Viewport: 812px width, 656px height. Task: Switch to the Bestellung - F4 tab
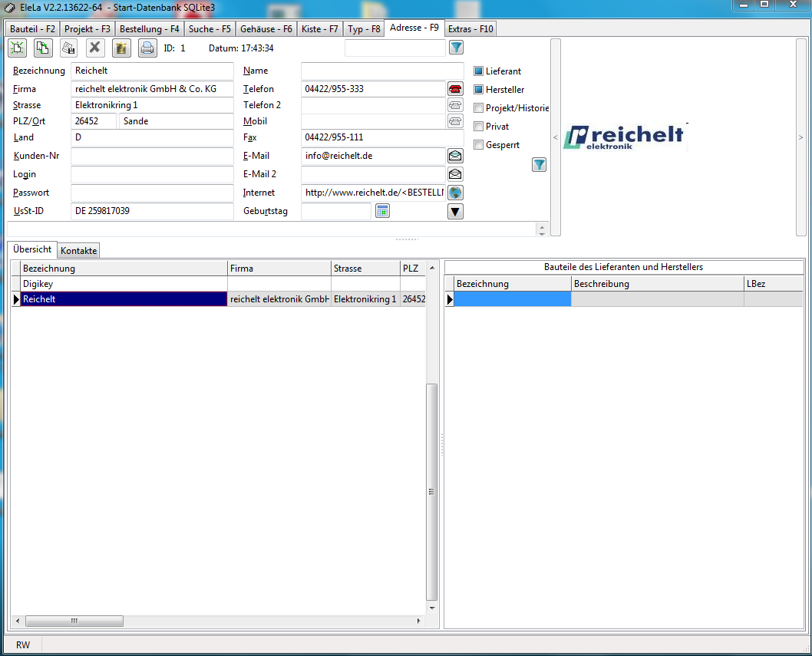point(149,29)
